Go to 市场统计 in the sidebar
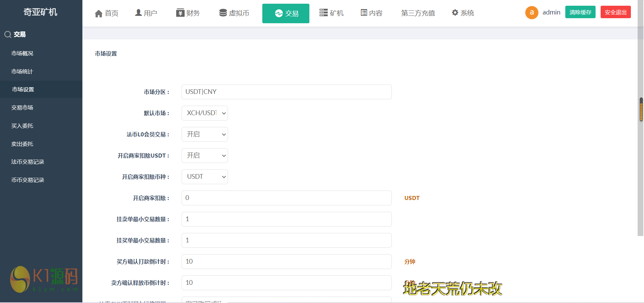The height and width of the screenshot is (303, 644). pyautogui.click(x=22, y=71)
